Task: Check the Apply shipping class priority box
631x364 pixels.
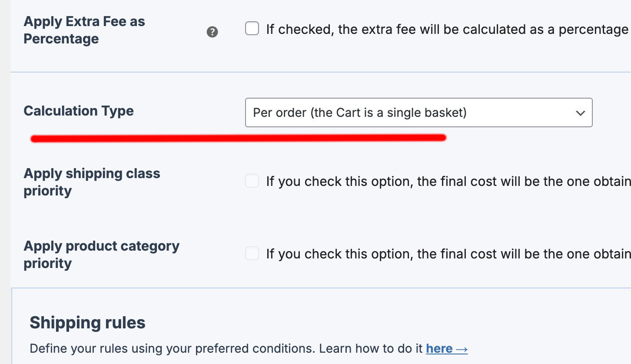Action: click(x=252, y=181)
